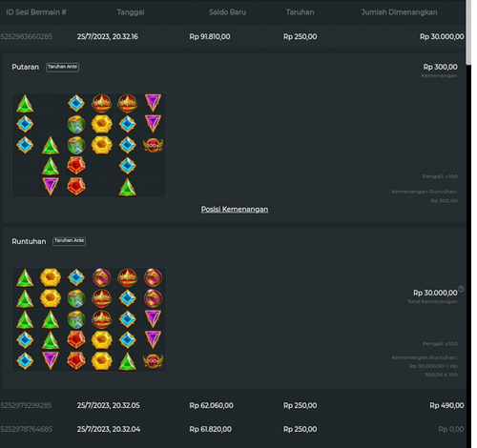Click the upper globe symbol in Putaran grid
This screenshot has width=477, height=448.
[x=76, y=124]
